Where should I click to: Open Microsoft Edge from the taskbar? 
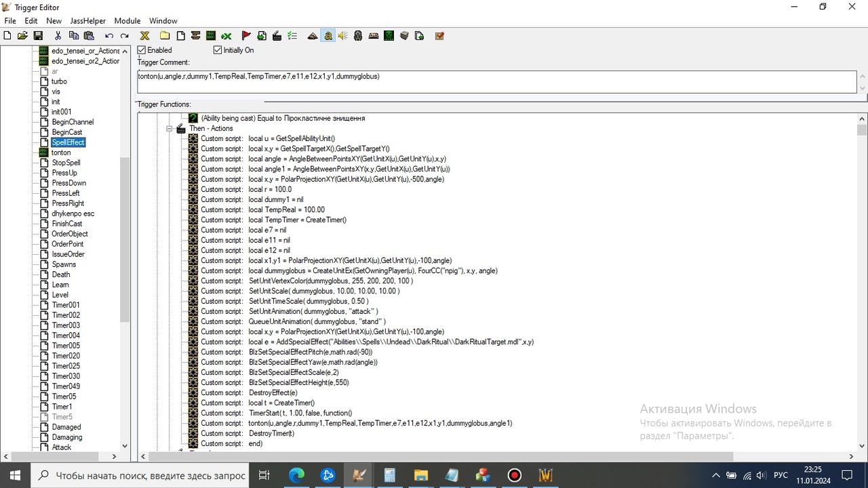(297, 475)
